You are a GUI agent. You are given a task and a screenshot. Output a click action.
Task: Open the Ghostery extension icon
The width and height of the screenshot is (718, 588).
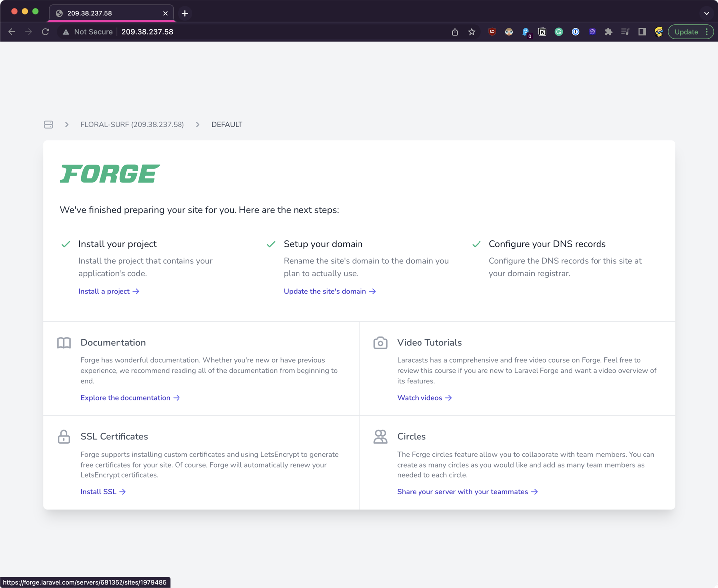[x=526, y=32]
